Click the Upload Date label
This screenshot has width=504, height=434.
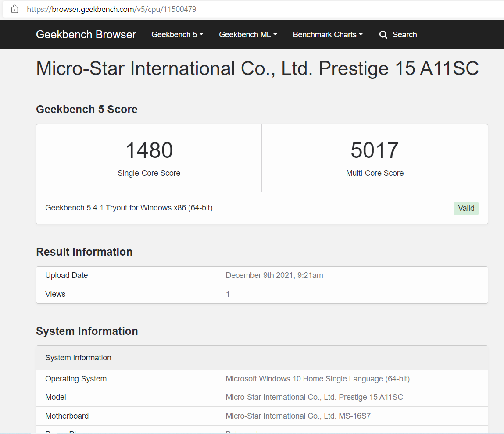[x=67, y=275]
